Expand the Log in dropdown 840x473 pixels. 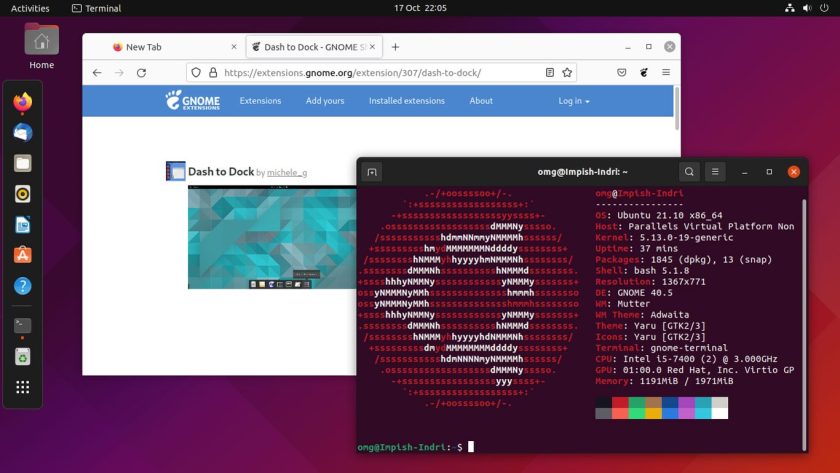pyautogui.click(x=574, y=101)
